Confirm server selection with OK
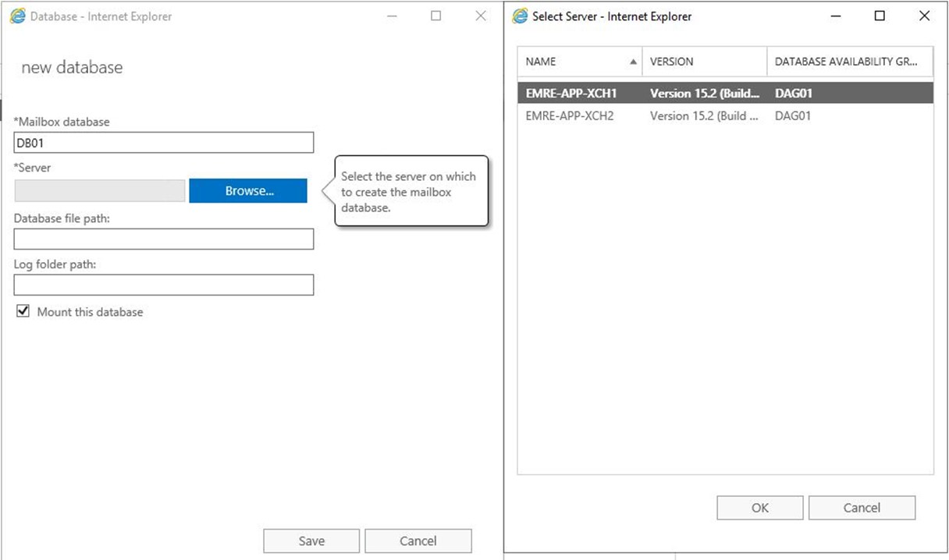Viewport: 949px width, 560px height. 760,508
